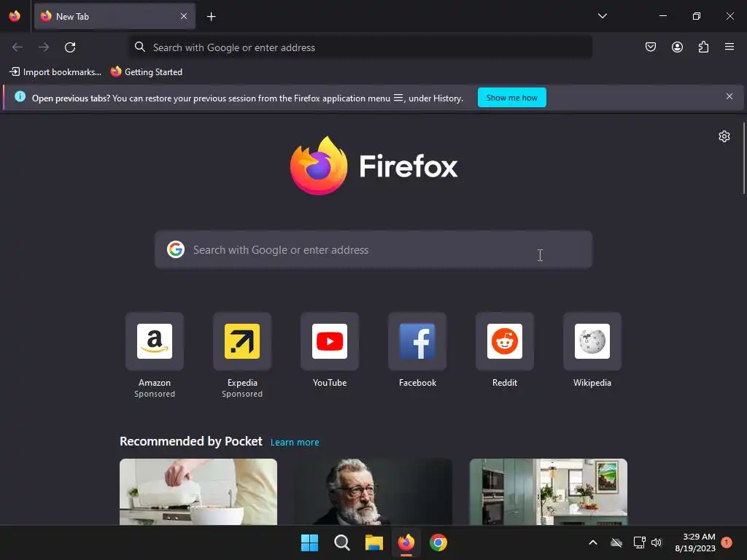Viewport: 747px width, 560px height.
Task: Open Firefox View pinned icon in tab strip
Action: pos(15,16)
